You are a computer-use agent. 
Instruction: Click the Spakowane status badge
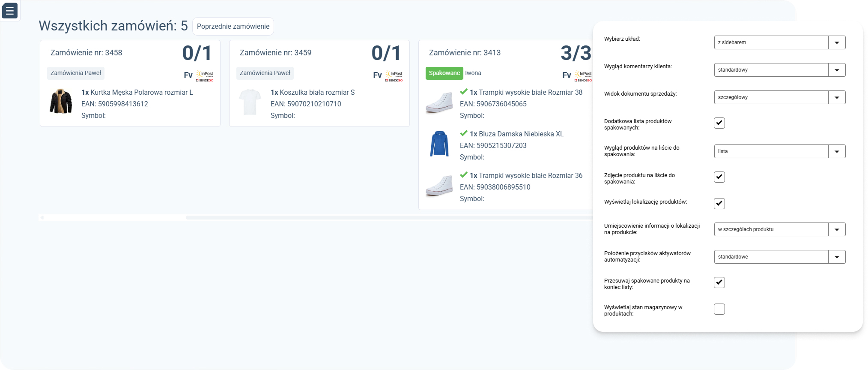[x=444, y=73]
